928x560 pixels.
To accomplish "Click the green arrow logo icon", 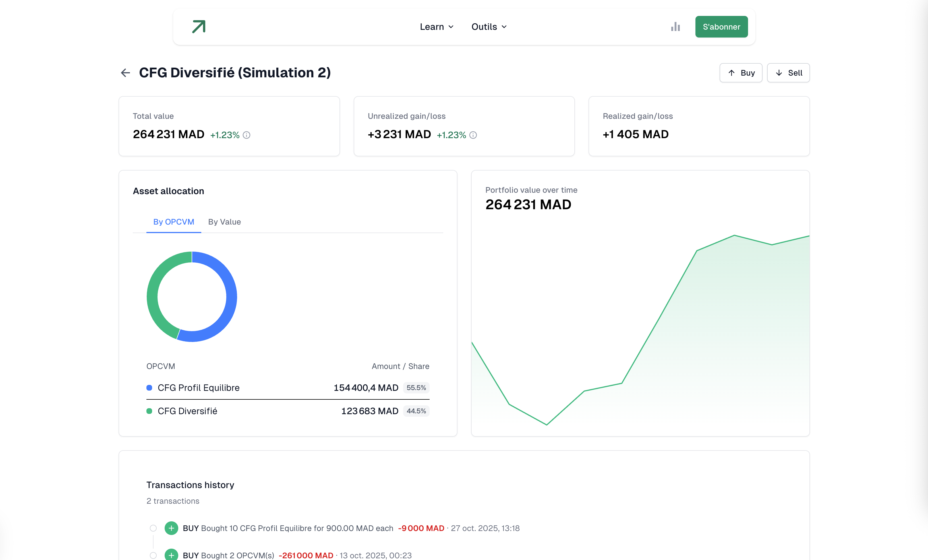I will pos(198,27).
